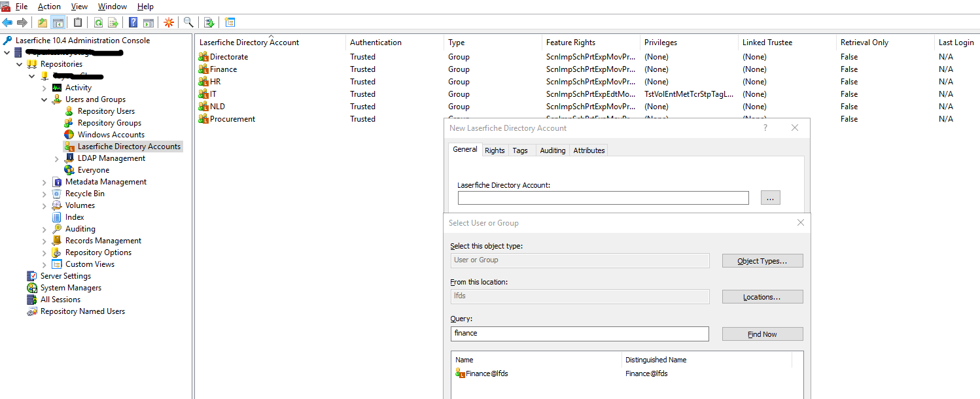Click the Recycle Bin icon in the tree
The image size is (980, 399).
pos(57,194)
